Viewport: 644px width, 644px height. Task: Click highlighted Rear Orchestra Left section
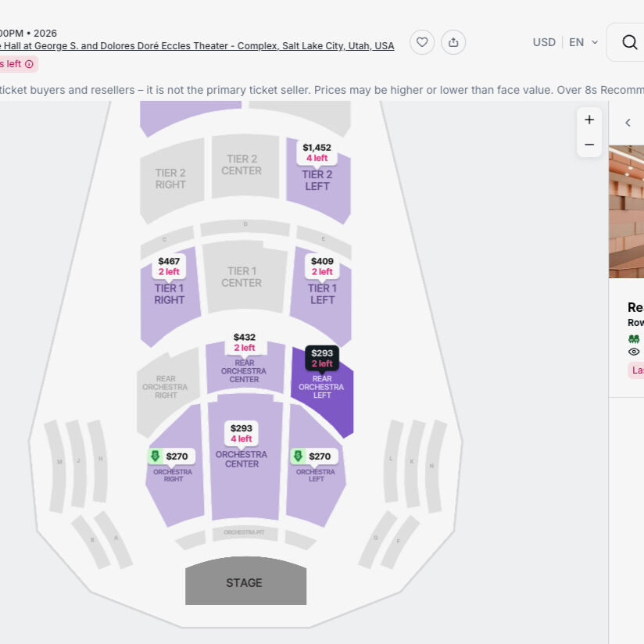(321, 391)
